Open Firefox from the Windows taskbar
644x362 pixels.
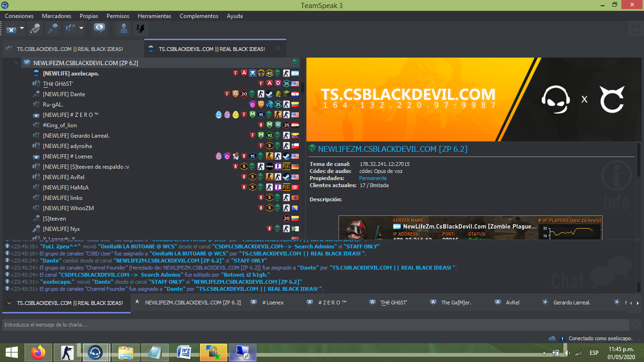(38, 352)
